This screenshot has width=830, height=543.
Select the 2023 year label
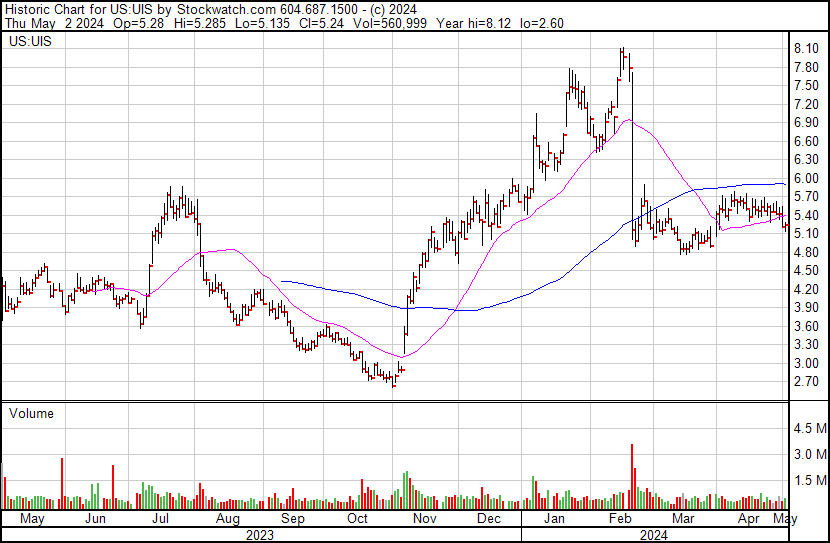(x=259, y=535)
